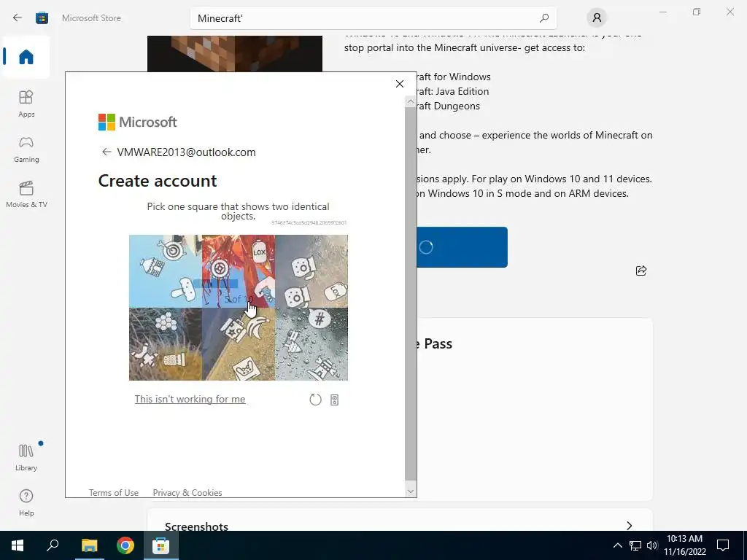Go back using the Store title bar arrow
The image size is (747, 560).
pos(18,18)
